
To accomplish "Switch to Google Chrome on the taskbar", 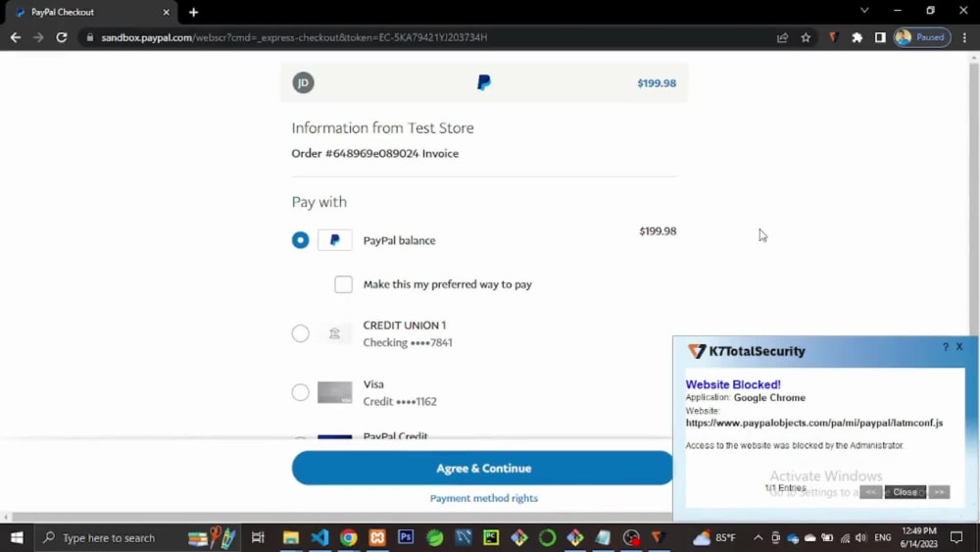I will 348,537.
